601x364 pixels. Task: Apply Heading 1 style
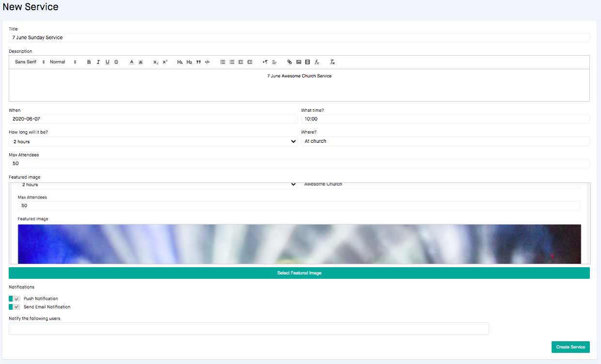pos(179,61)
